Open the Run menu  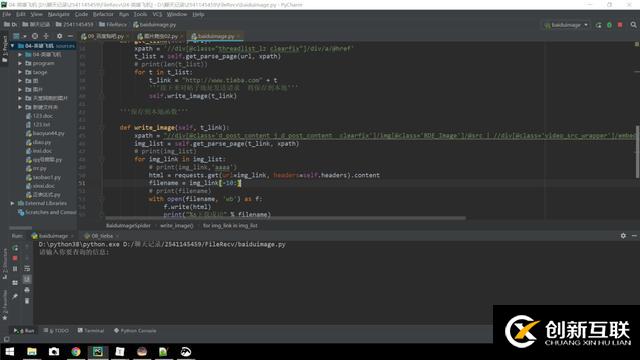coord(124,14)
